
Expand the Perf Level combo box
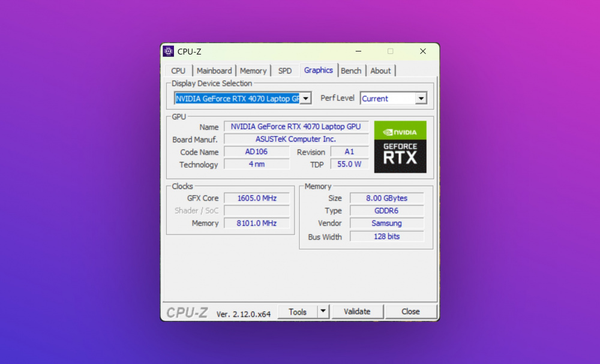coord(421,98)
